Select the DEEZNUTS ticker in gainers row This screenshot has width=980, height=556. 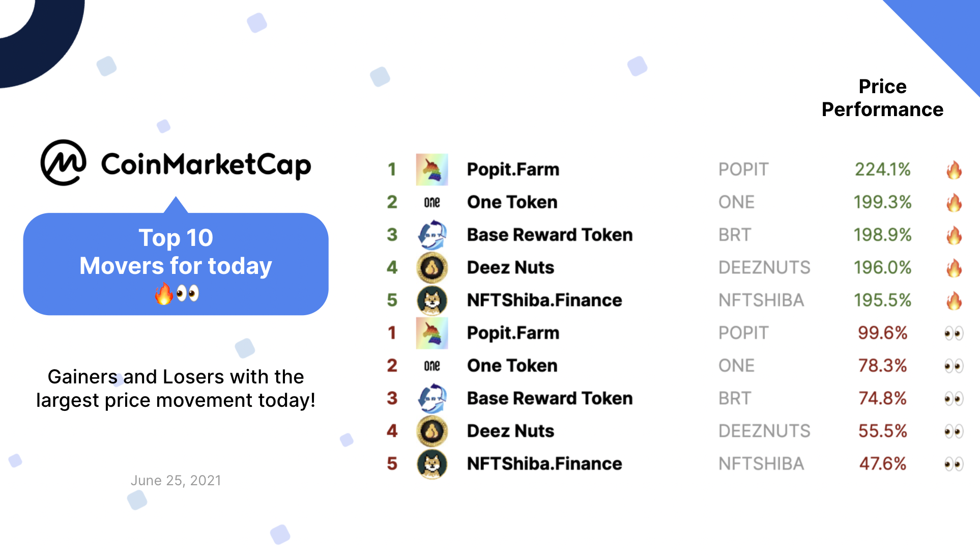click(x=764, y=268)
